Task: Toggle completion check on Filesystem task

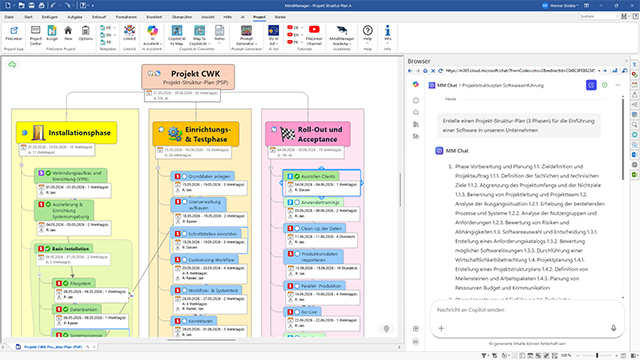Action: pos(66,283)
